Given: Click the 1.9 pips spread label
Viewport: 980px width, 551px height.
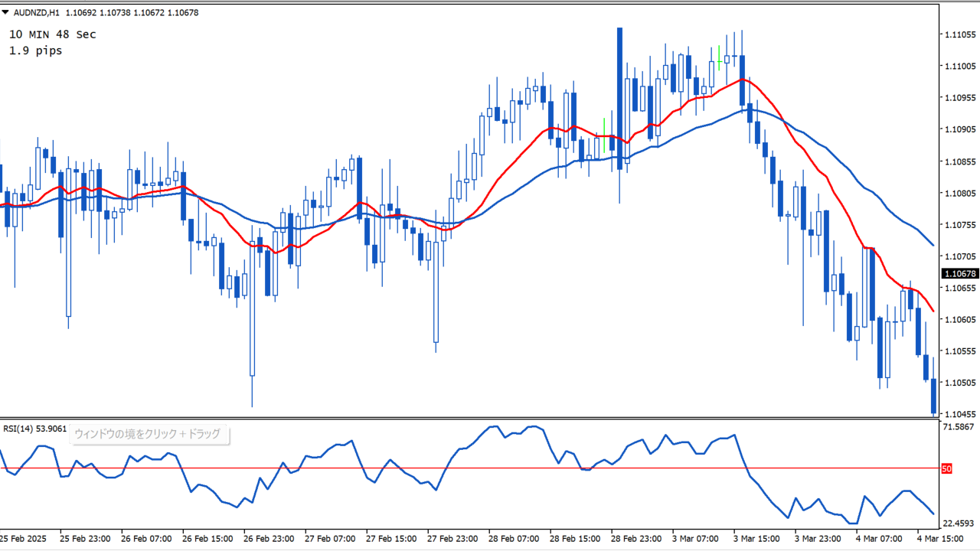Looking at the screenshot, I should (35, 51).
